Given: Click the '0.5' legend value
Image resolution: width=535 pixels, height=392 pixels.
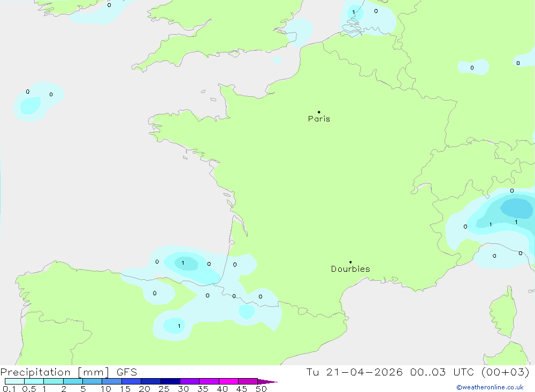Looking at the screenshot, I should pos(29,389).
